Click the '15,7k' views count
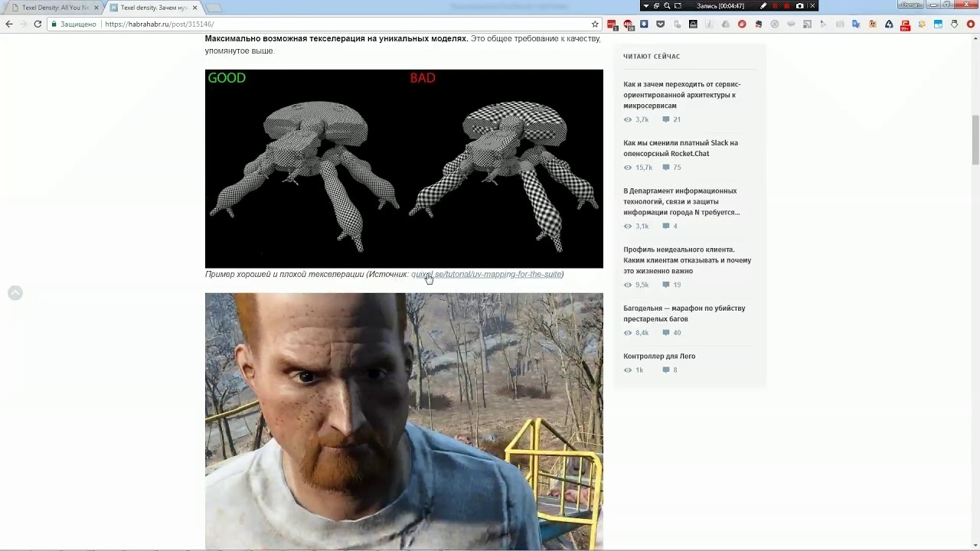Image resolution: width=980 pixels, height=551 pixels. (644, 168)
